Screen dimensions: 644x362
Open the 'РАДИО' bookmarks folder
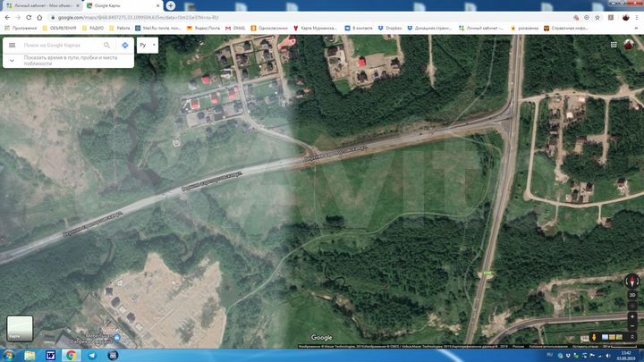[93, 29]
